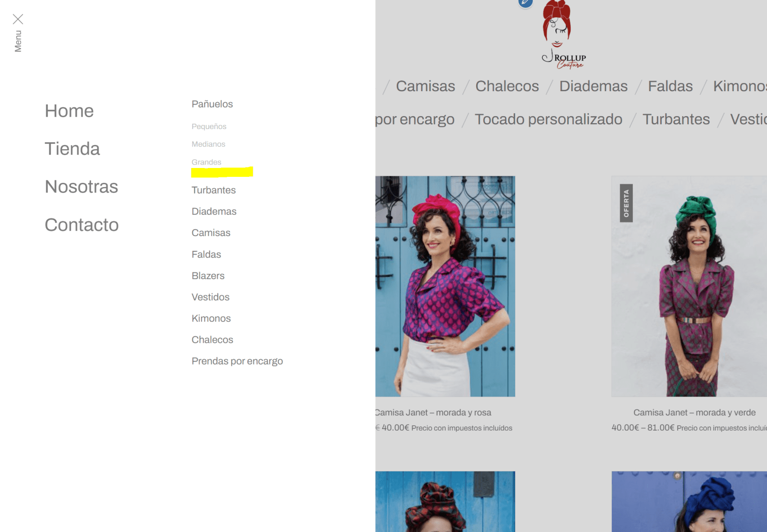Filter by Turbantes in top category bar

[676, 119]
